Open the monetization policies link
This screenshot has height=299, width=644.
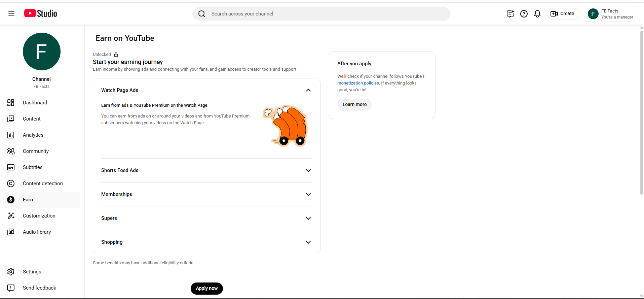(358, 83)
